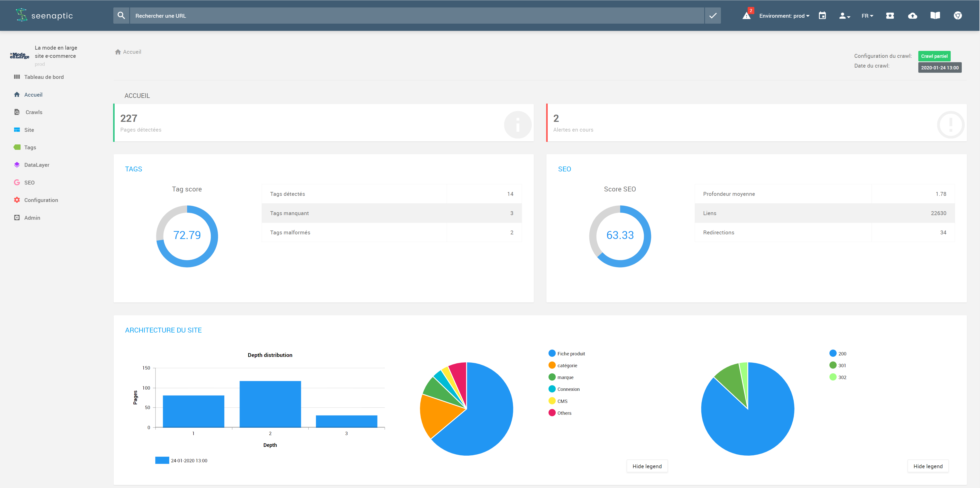Click the calendar icon in the header
Screen dimensions: 980x488
point(822,16)
